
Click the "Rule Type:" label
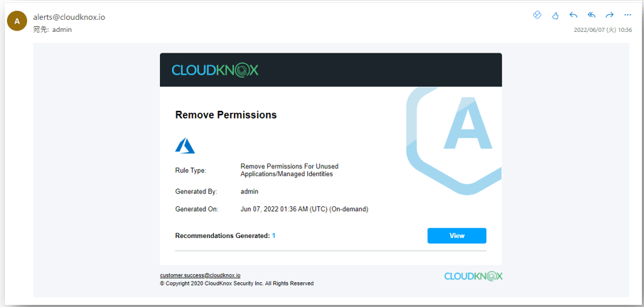[x=190, y=171]
